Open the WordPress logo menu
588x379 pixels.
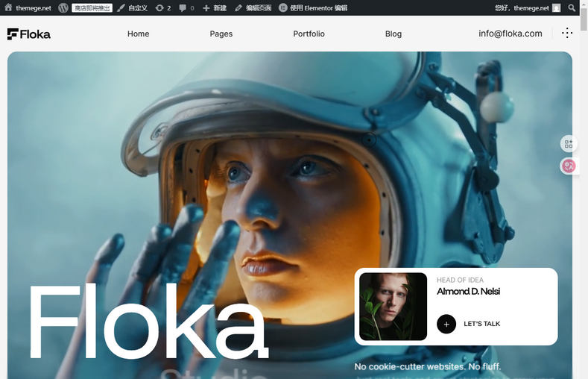click(x=63, y=7)
